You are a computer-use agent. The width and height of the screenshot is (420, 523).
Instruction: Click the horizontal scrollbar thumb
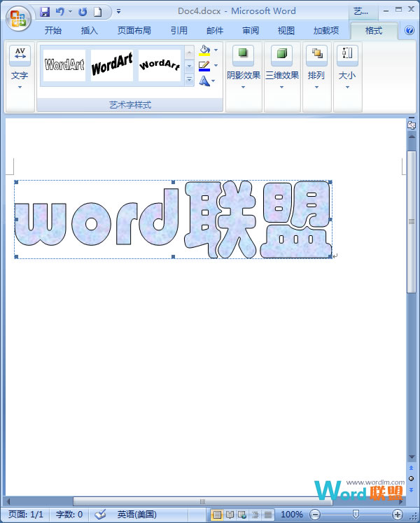pos(202,501)
